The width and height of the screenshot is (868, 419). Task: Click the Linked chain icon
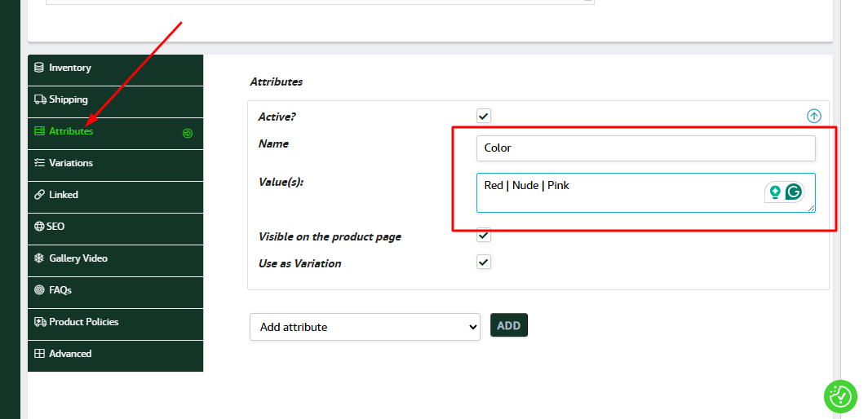pos(39,195)
